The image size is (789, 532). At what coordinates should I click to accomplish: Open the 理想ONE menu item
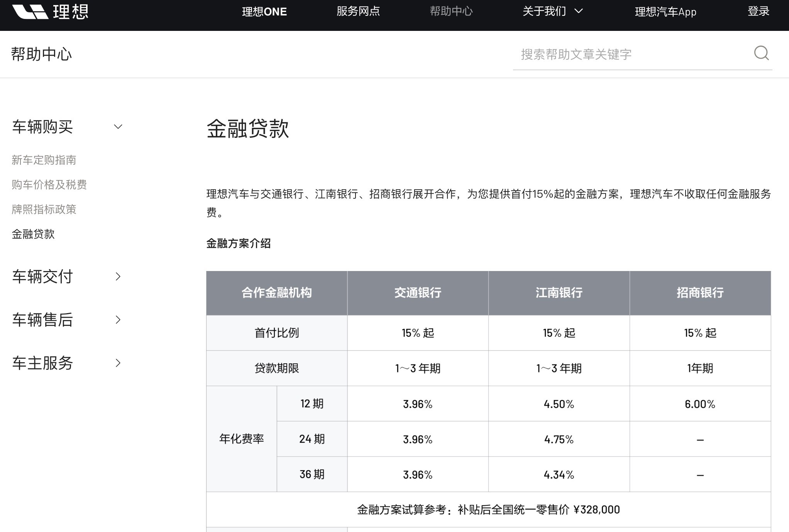tap(264, 12)
